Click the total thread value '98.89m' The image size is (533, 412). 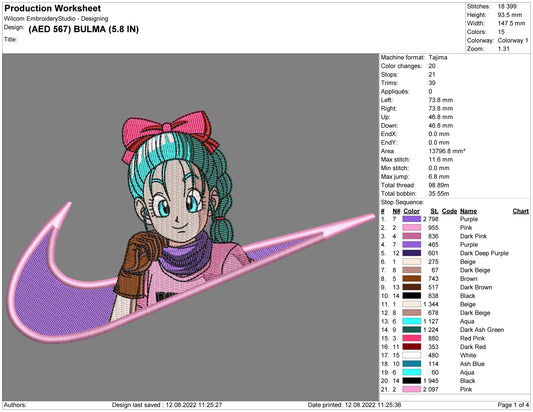pyautogui.click(x=439, y=185)
